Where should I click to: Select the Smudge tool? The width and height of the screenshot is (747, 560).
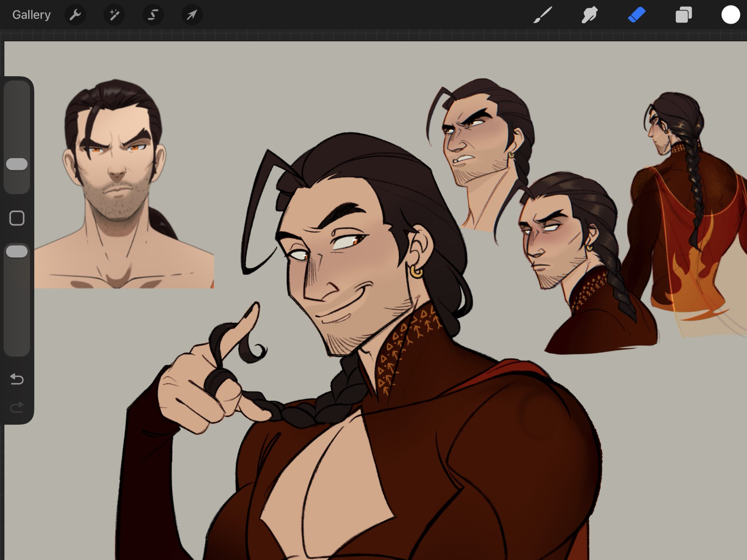coord(589,15)
